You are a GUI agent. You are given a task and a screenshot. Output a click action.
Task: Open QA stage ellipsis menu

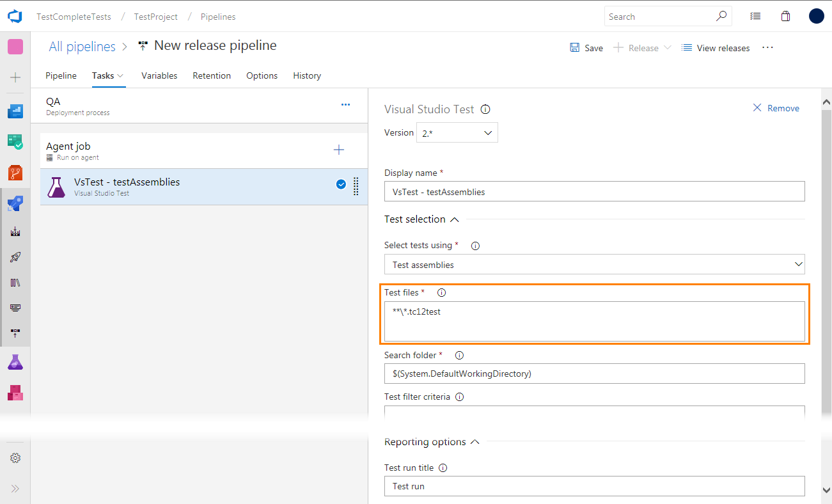click(345, 104)
